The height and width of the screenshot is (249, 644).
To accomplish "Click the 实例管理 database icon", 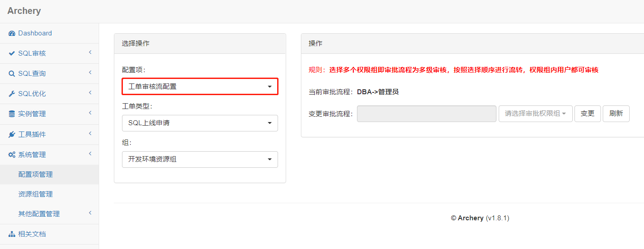I will point(12,114).
